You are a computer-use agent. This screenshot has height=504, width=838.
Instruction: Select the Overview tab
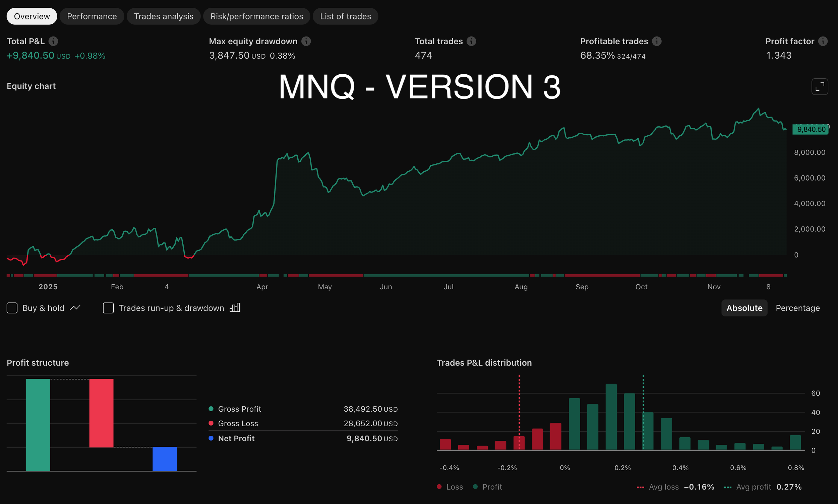[x=31, y=16]
